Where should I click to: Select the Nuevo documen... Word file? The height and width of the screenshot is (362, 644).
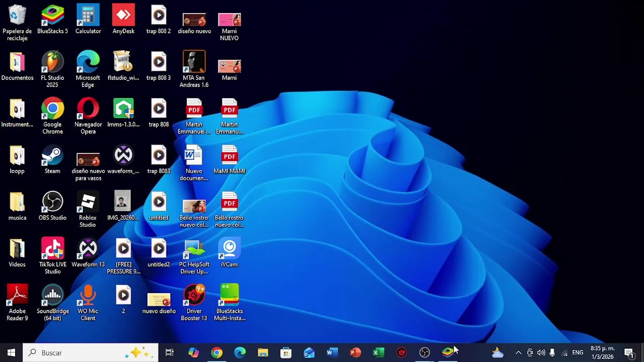tap(194, 163)
